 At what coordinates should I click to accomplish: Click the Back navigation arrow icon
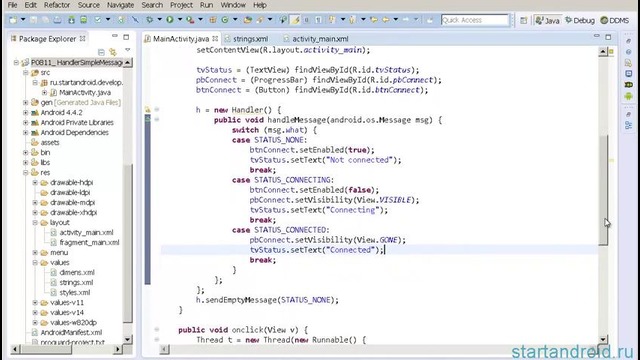pos(385,20)
